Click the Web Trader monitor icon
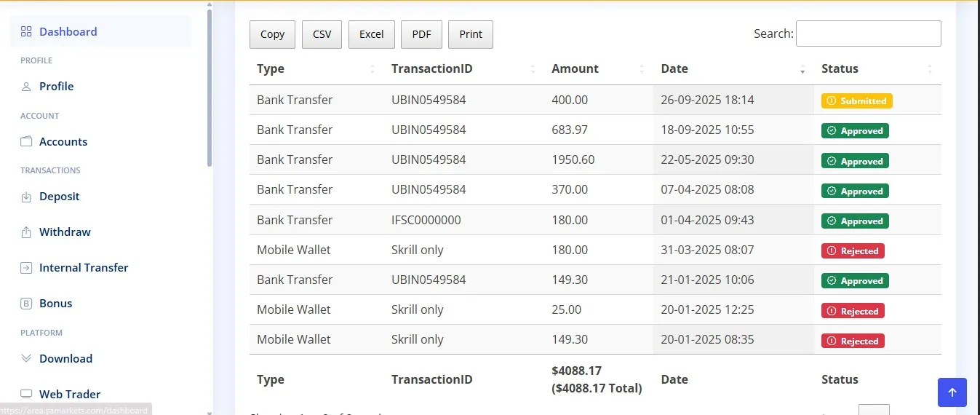The width and height of the screenshot is (980, 415). pos(26,395)
